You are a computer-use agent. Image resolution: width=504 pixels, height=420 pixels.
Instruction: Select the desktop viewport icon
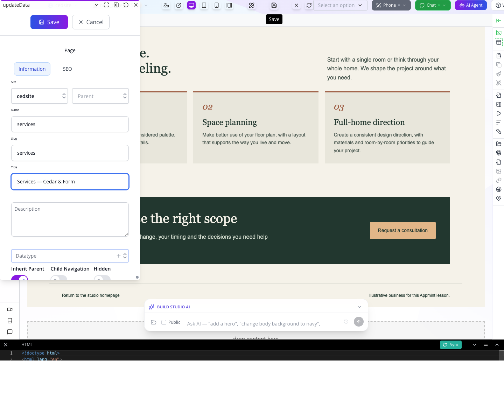[x=191, y=5]
